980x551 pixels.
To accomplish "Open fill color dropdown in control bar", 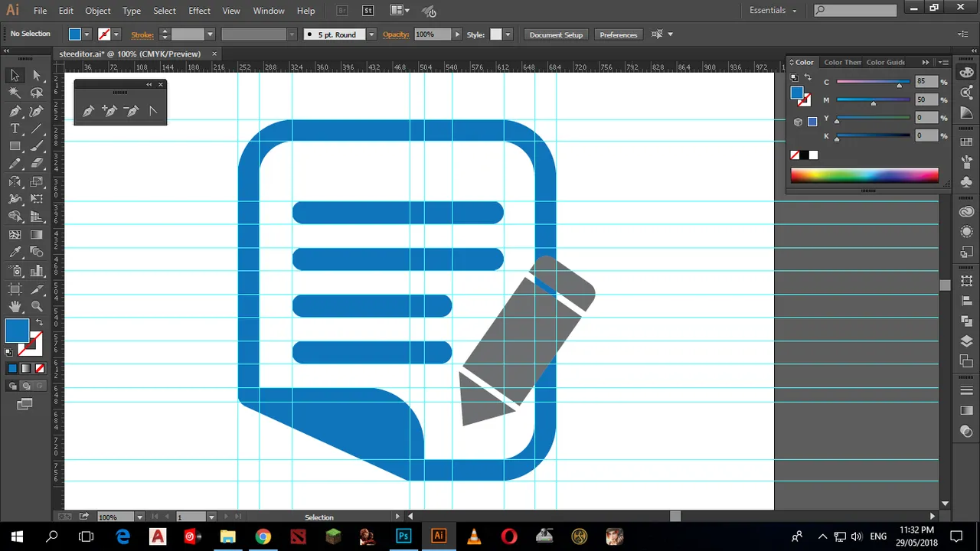I will [x=87, y=34].
